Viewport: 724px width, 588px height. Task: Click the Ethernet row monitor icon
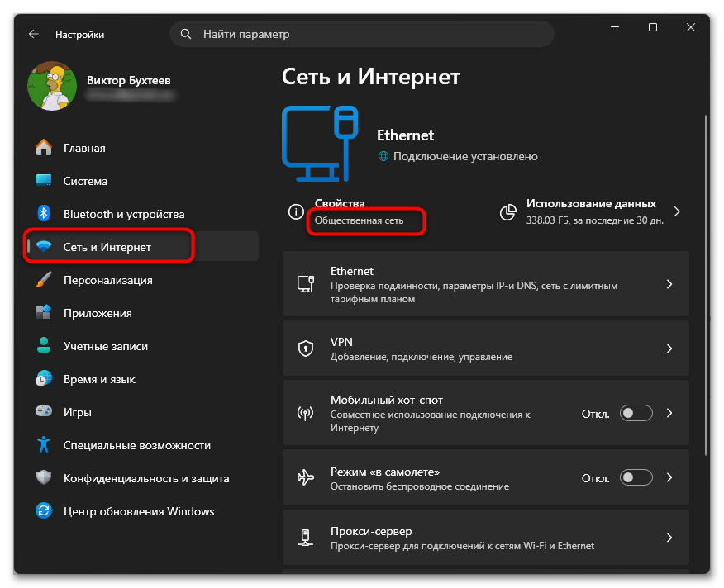tap(305, 284)
